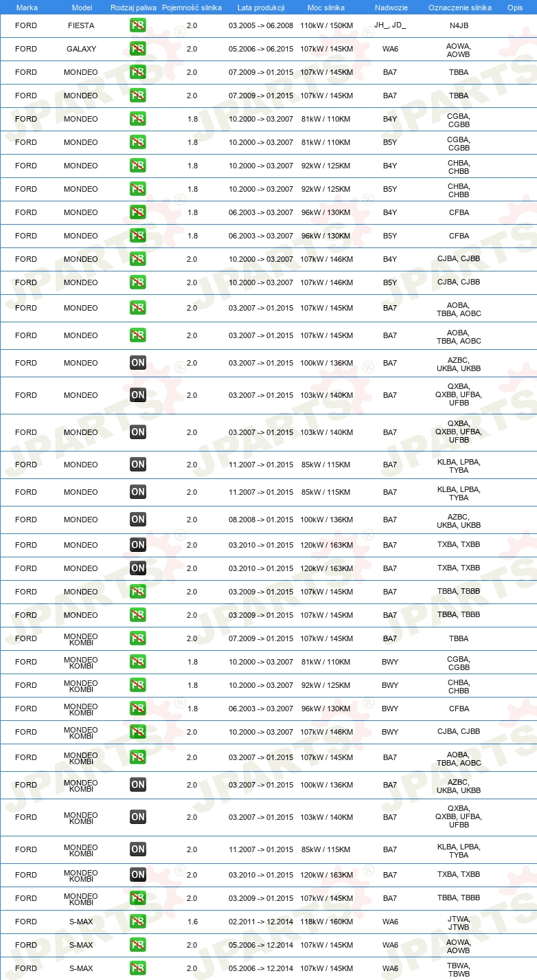Click 'KLBA, LPBA, TYBA' in MONDEO KOMBI row
Viewport: 537px width, 980px height.
coord(459,851)
